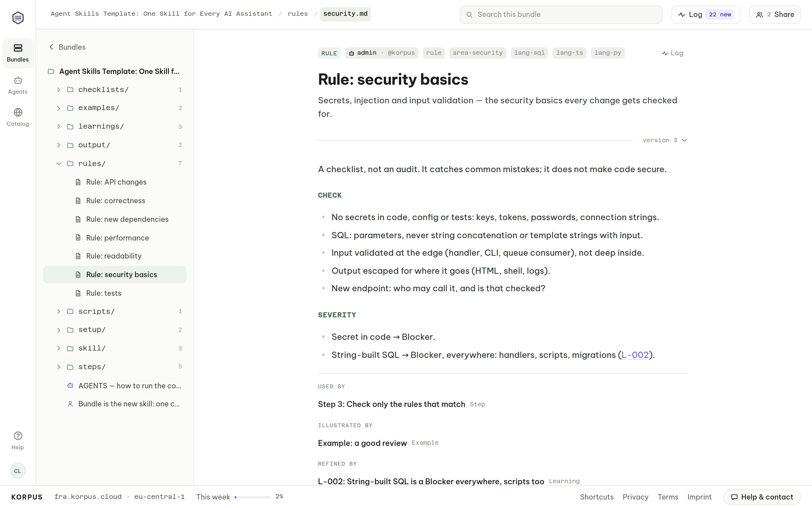Open Shortcuts in the footer
The height and width of the screenshot is (508, 812).
(x=597, y=497)
